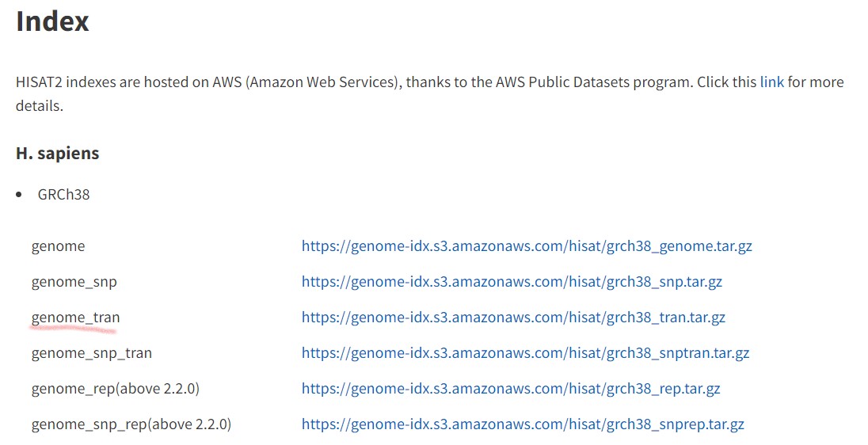Download grch38_tran.tar.gz index

click(513, 318)
